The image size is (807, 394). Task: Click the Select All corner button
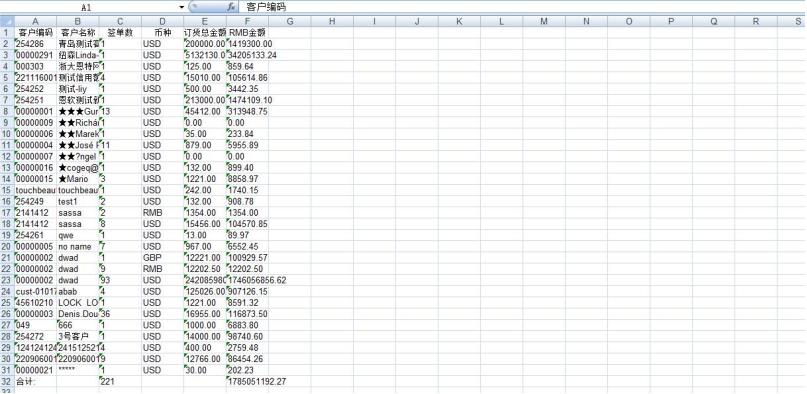click(x=7, y=21)
